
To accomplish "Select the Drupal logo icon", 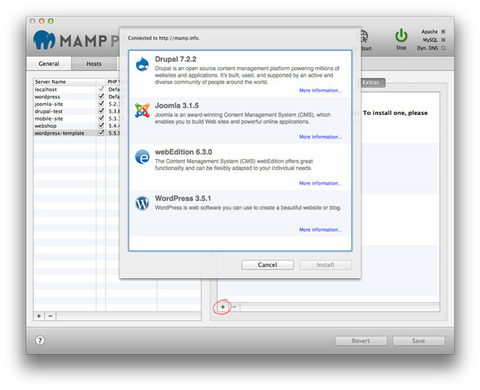I will point(142,64).
